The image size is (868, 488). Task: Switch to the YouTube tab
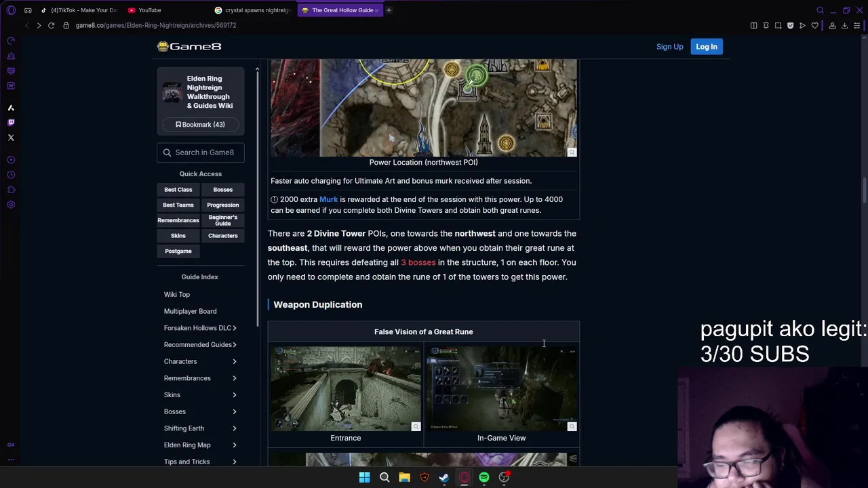tap(166, 10)
